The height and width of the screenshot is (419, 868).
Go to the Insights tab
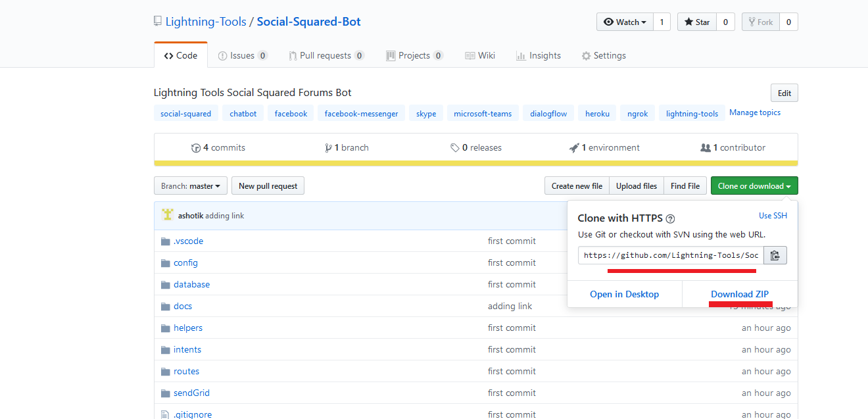(x=539, y=56)
